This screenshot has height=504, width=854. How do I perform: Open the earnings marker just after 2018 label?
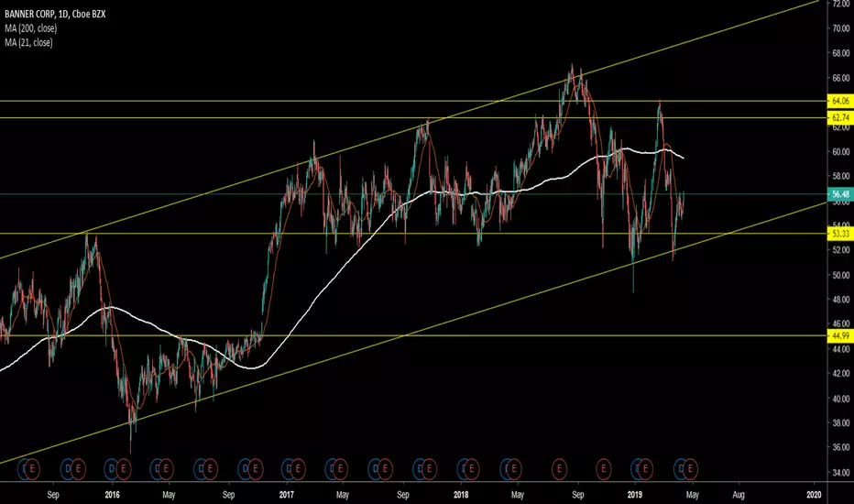click(x=472, y=468)
